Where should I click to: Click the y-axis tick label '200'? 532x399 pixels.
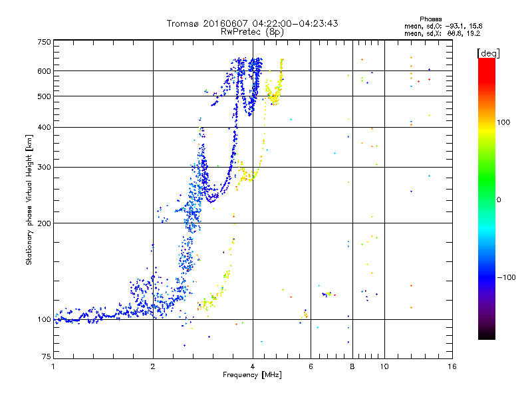[x=45, y=223]
